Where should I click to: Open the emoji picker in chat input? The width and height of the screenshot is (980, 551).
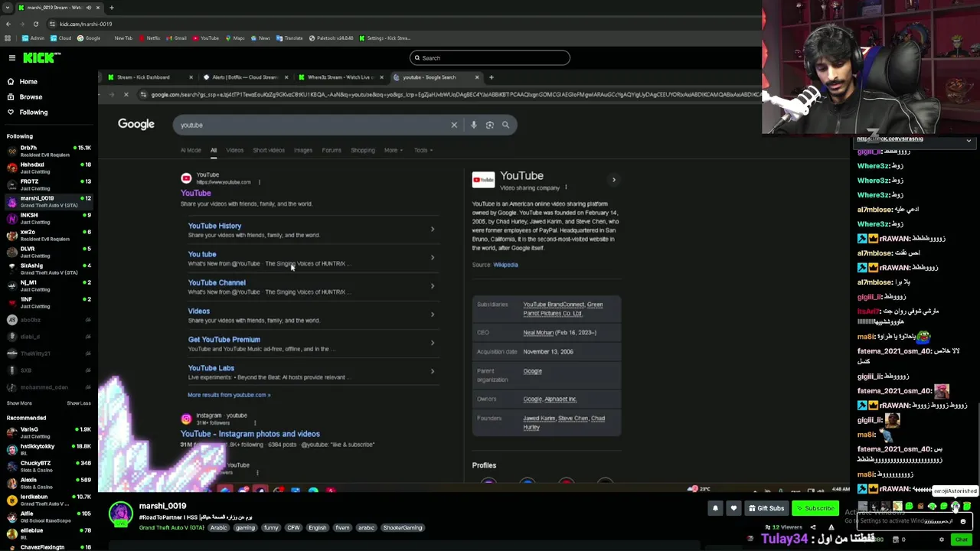coord(963,522)
